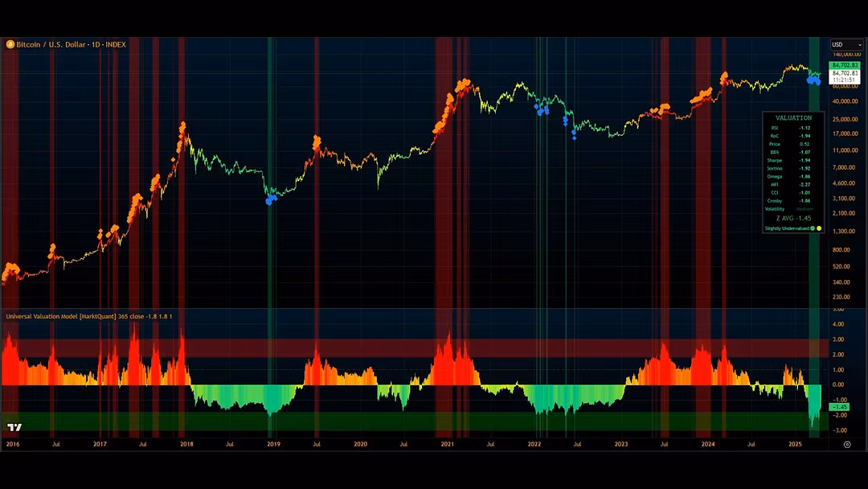The height and width of the screenshot is (489, 868).
Task: Click the Z AVG -1.45 row
Action: [792, 218]
